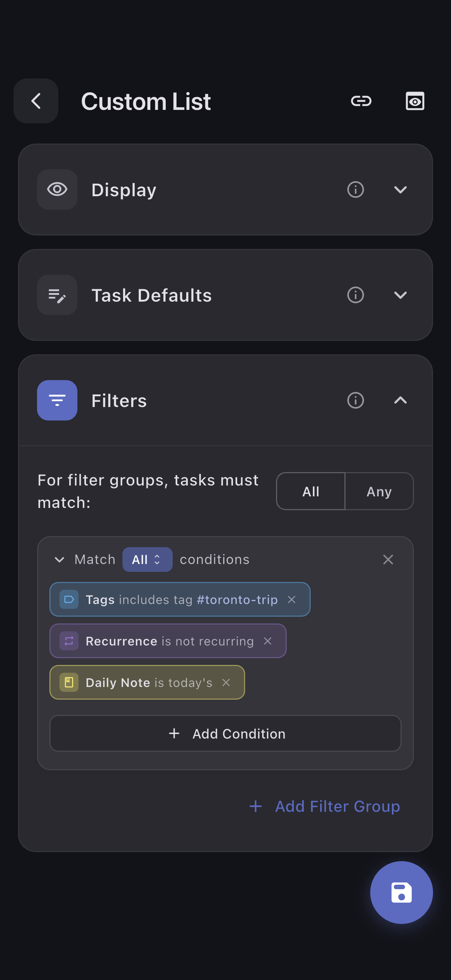The height and width of the screenshot is (980, 451).
Task: Remove the Recurrence condition
Action: point(267,641)
